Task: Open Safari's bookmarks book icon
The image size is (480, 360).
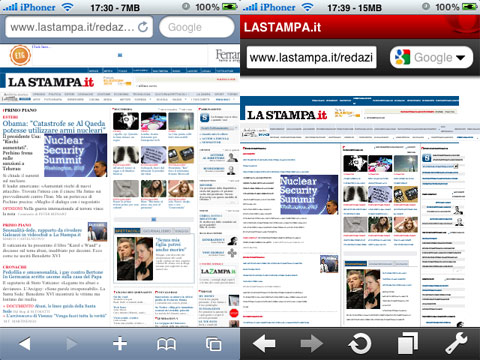Action: pos(166,344)
